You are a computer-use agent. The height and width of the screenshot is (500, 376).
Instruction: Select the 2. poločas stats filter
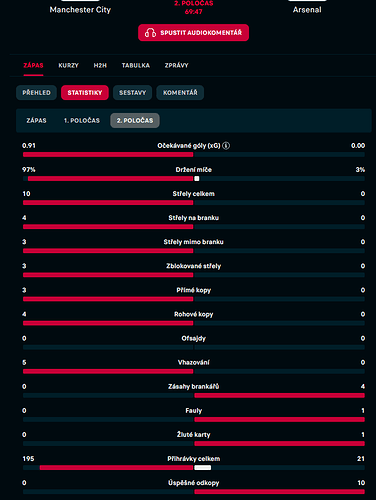(x=135, y=120)
